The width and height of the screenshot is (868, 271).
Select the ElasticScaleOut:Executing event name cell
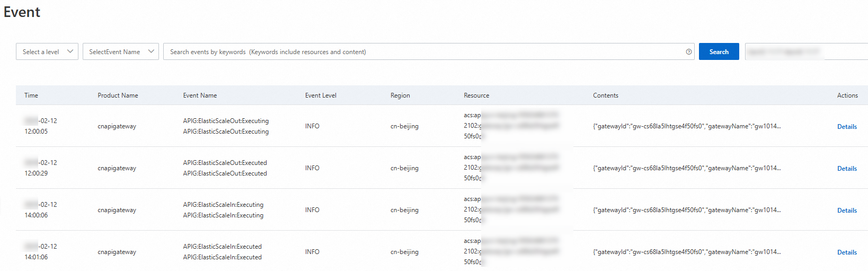226,126
